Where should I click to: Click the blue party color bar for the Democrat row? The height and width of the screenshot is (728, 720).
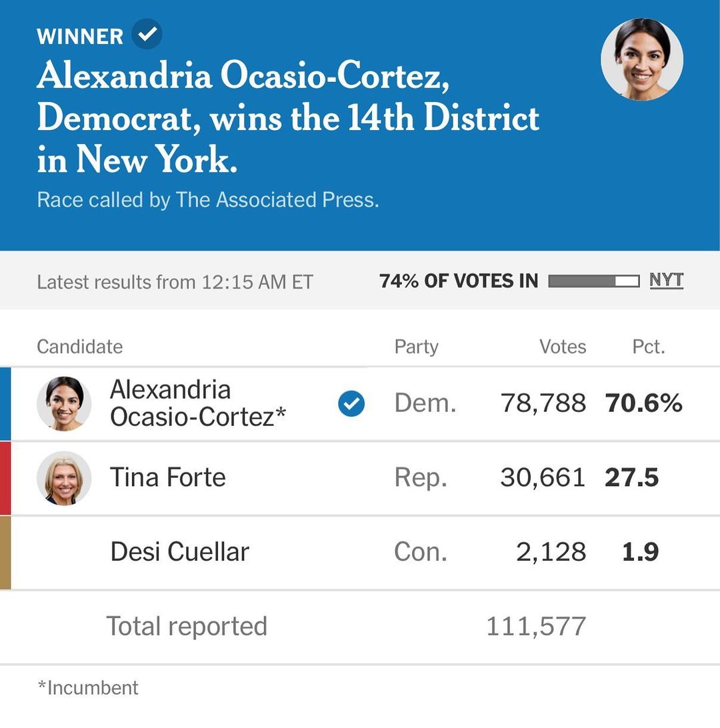coord(5,404)
